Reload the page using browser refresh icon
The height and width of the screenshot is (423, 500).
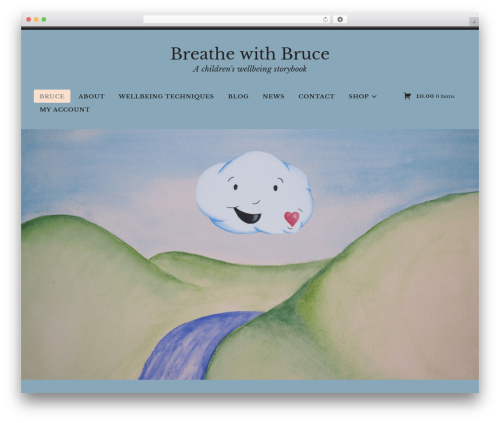[325, 20]
